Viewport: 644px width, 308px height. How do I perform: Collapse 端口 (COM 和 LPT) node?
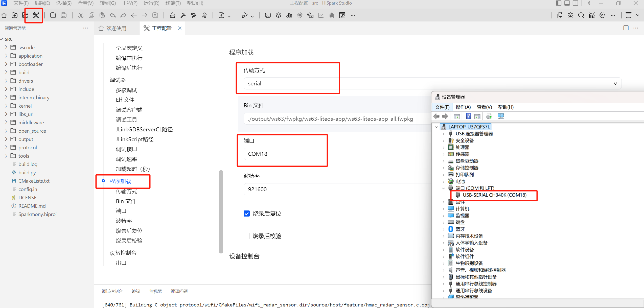[x=443, y=188]
